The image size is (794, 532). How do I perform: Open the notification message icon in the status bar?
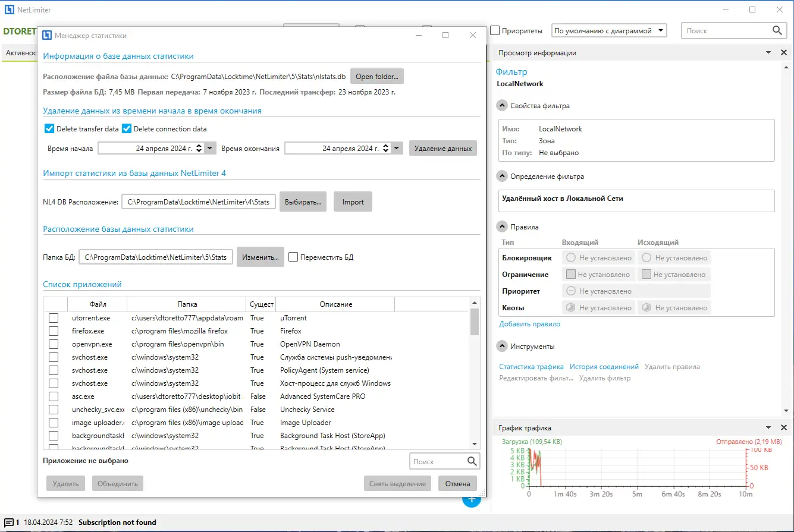pyautogui.click(x=9, y=522)
